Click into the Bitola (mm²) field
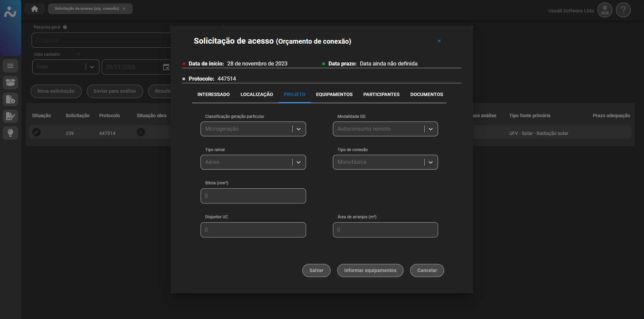This screenshot has width=644, height=319. [x=253, y=196]
